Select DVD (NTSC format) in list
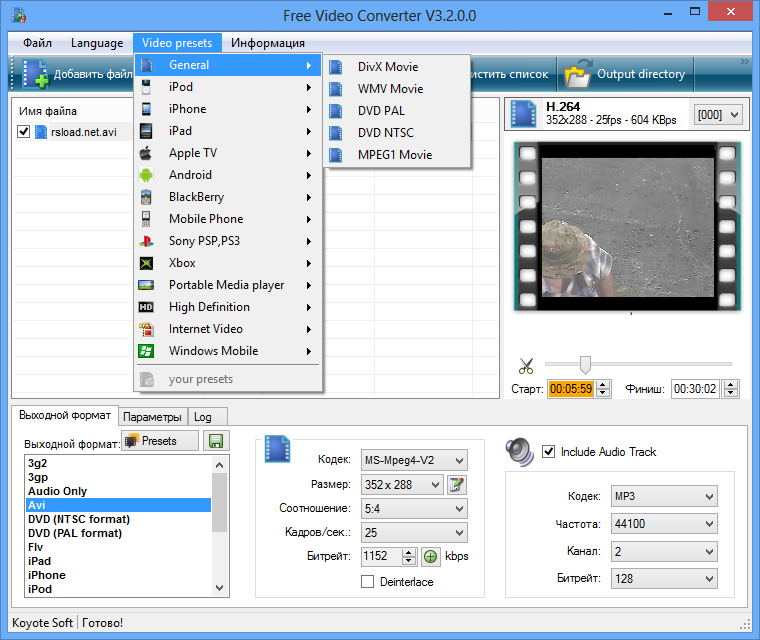The height and width of the screenshot is (640, 760). click(x=118, y=519)
